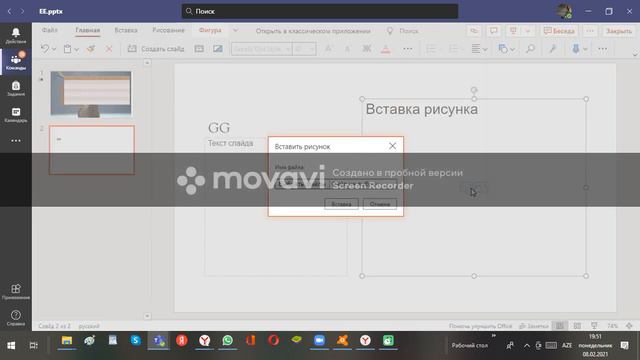Viewport: 640px width, 360px height.
Task: Open the font name combo box
Action: (262, 49)
